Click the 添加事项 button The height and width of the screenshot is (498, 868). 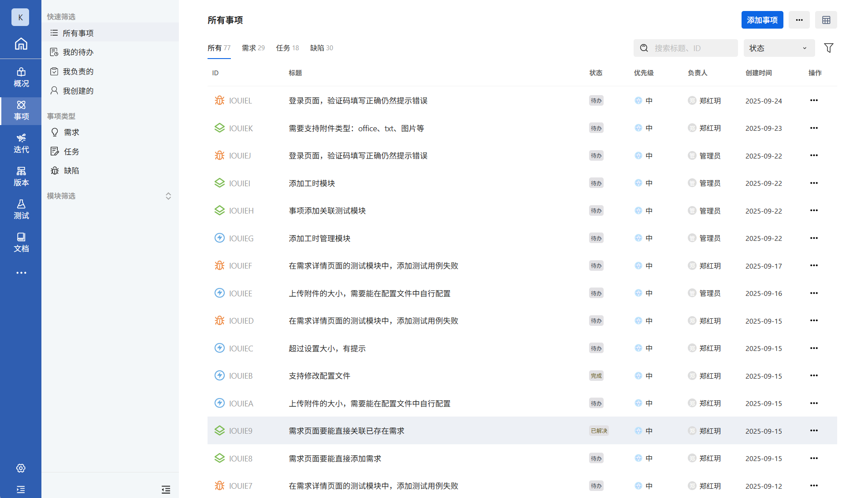click(x=762, y=20)
